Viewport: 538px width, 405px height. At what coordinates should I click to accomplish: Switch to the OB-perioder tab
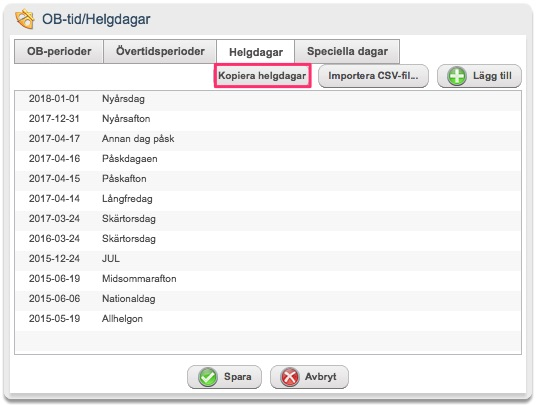pos(59,51)
